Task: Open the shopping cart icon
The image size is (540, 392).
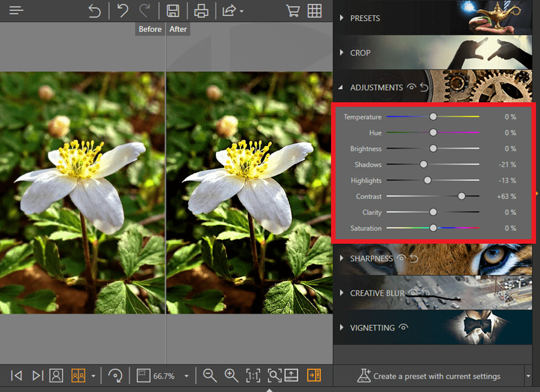Action: pyautogui.click(x=293, y=11)
